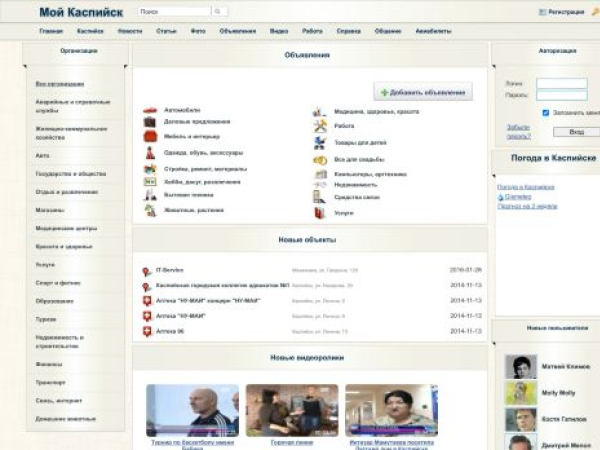Click the marker beside Каспийская городская коллегия адвокатов
The image size is (600, 450).
pyautogui.click(x=146, y=286)
